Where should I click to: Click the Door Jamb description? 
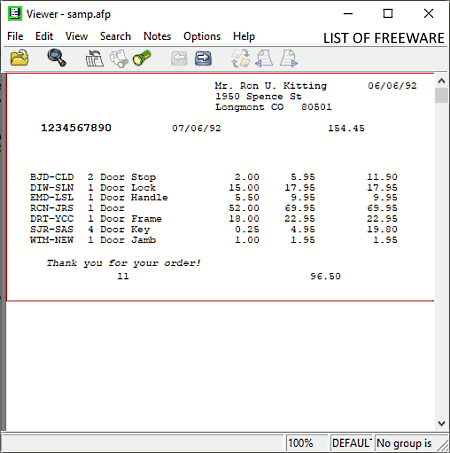coord(128,240)
